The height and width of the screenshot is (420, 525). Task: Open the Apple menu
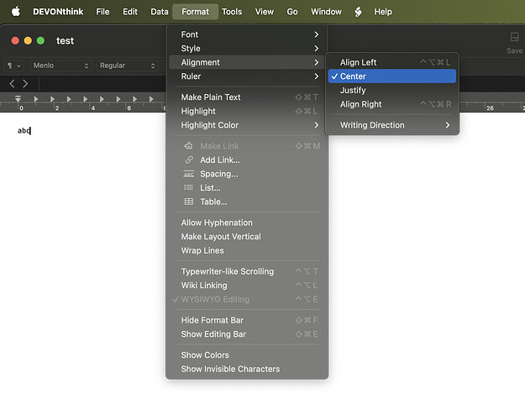coord(16,12)
